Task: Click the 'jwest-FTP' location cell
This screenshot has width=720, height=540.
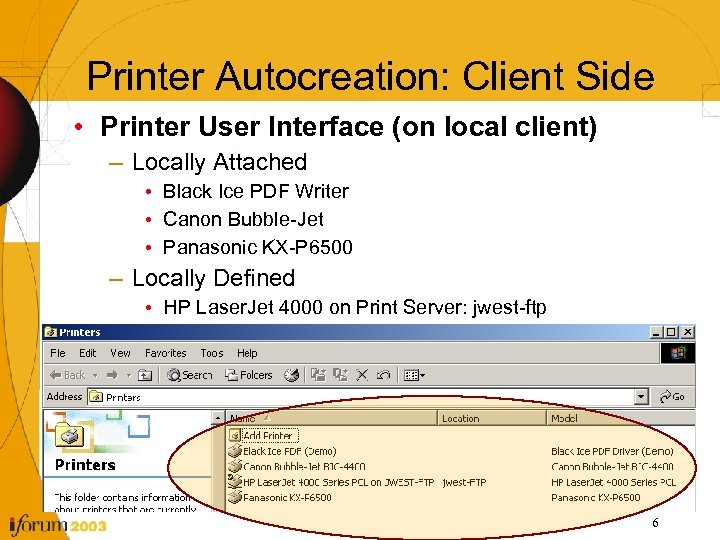Action: (464, 482)
